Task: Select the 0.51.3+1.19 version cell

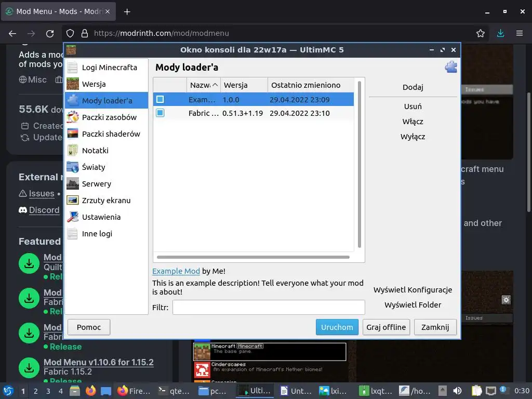Action: (x=243, y=113)
